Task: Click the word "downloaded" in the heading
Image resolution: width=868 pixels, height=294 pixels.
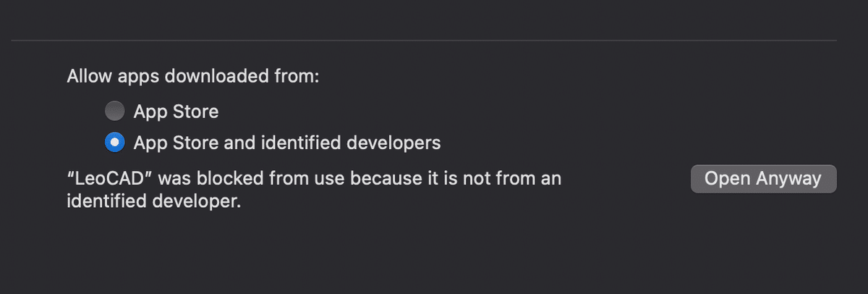Action: point(214,76)
